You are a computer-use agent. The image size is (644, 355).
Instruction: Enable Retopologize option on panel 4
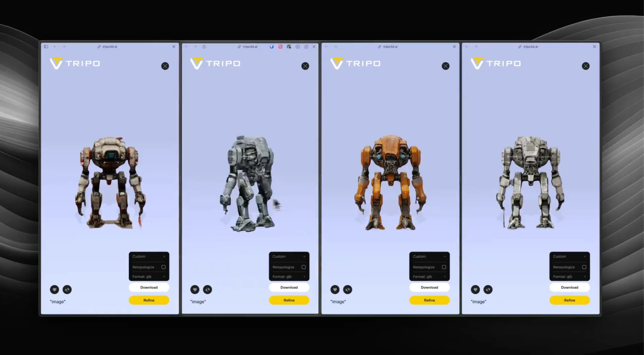click(584, 267)
